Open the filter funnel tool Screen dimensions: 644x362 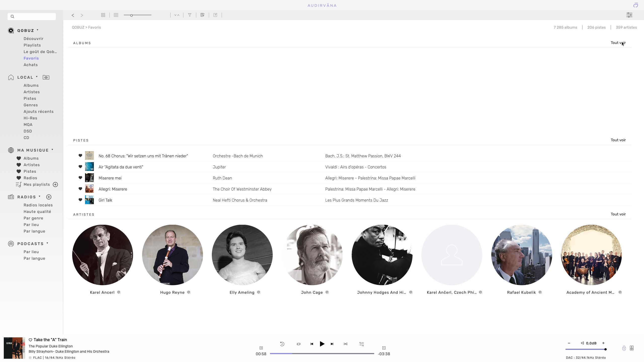[190, 15]
